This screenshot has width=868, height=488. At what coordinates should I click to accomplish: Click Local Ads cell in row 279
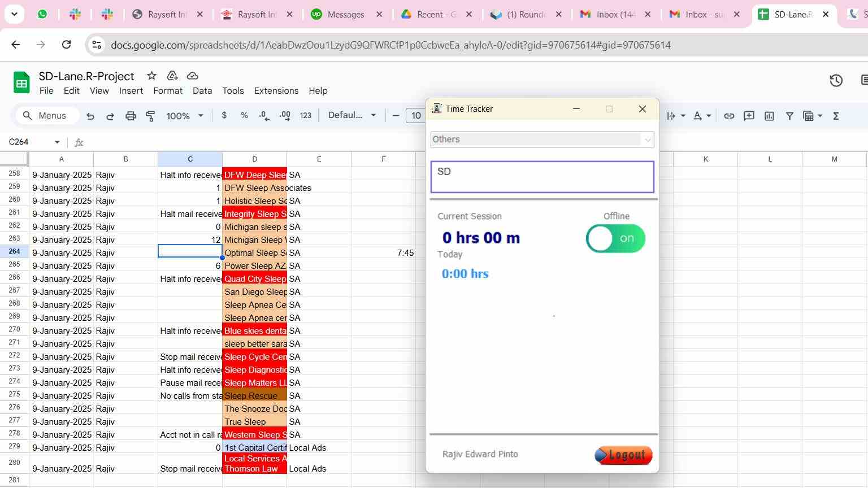click(x=319, y=447)
